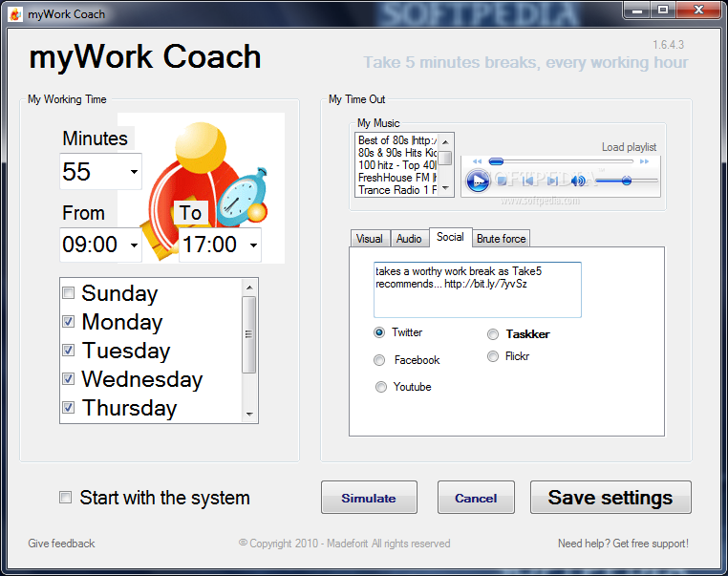
Task: Click the days list scroll down arrow
Action: 249,414
